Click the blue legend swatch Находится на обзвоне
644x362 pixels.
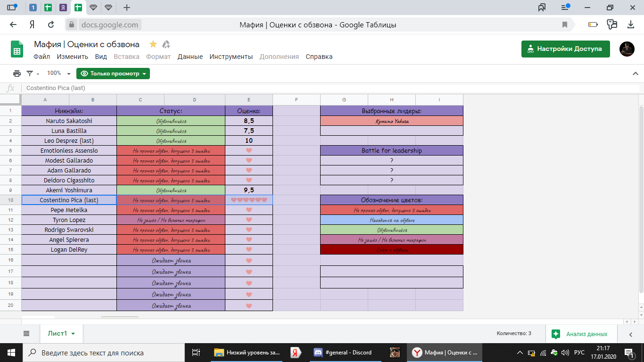pos(392,220)
